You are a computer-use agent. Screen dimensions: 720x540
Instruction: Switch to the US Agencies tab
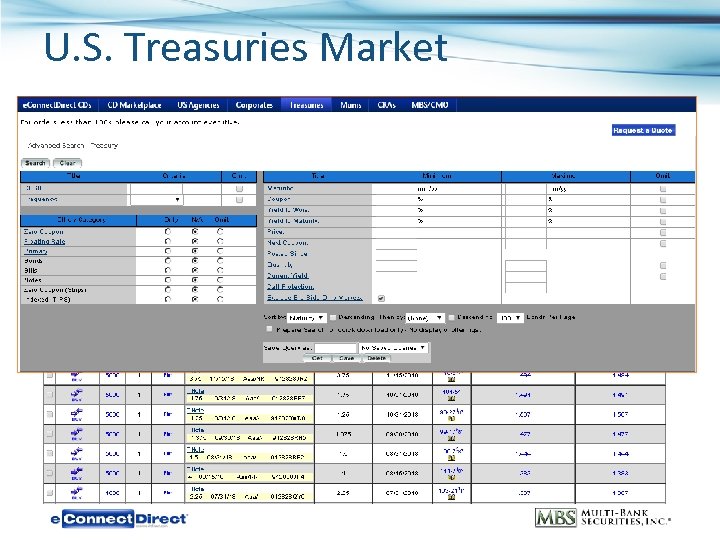coord(198,105)
